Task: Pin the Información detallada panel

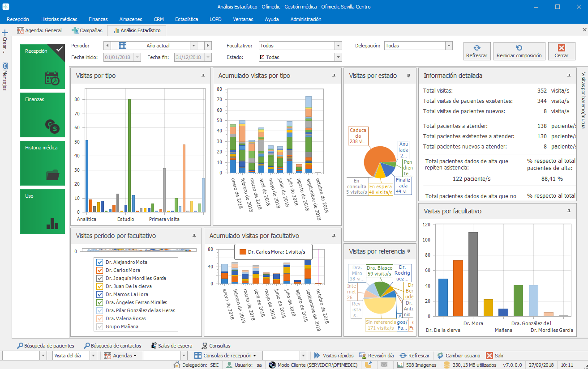Action: pos(569,76)
